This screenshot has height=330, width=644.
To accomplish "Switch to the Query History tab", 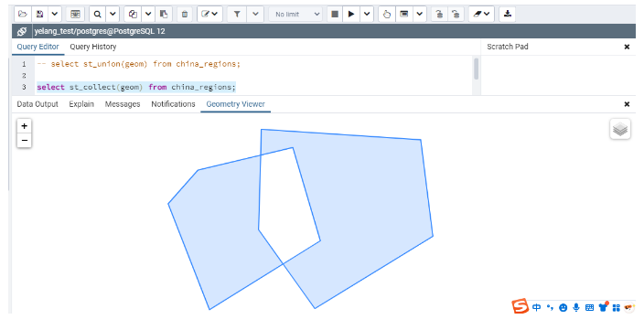I will (92, 47).
